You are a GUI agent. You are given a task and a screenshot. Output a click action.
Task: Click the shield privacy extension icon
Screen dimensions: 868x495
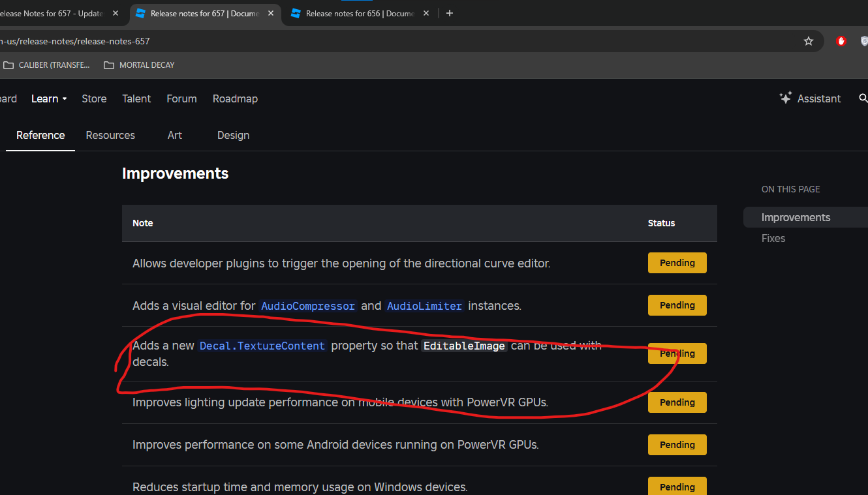tap(864, 40)
